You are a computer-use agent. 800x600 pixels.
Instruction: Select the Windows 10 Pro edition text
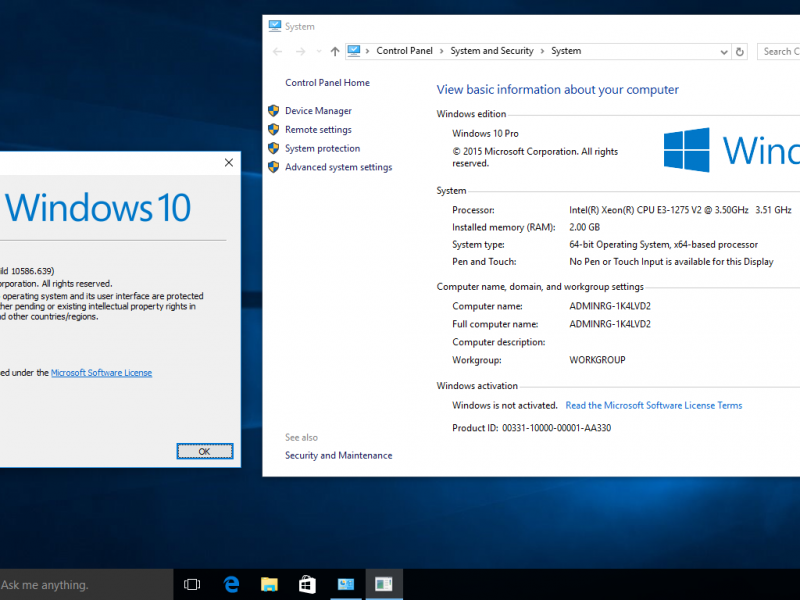(485, 134)
